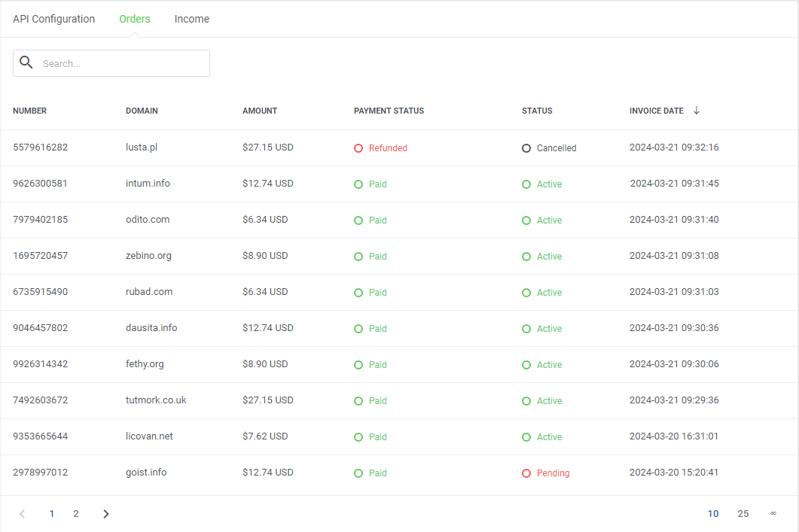Click the Cancelled status circle icon
This screenshot has width=799, height=532.
click(x=526, y=148)
